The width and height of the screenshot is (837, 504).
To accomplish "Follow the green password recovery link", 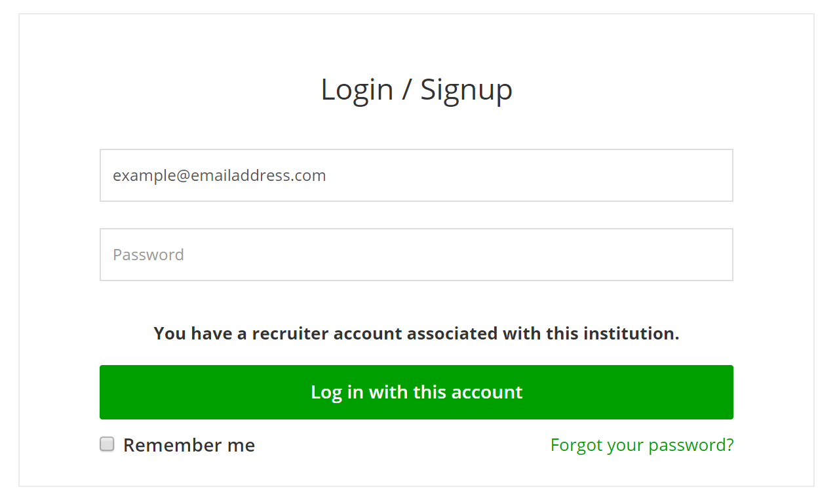I will pyautogui.click(x=642, y=445).
